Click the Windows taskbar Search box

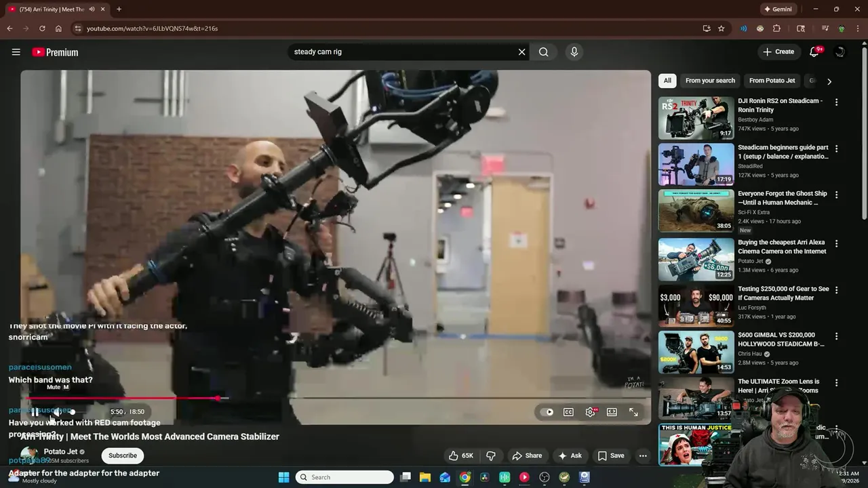345,477
